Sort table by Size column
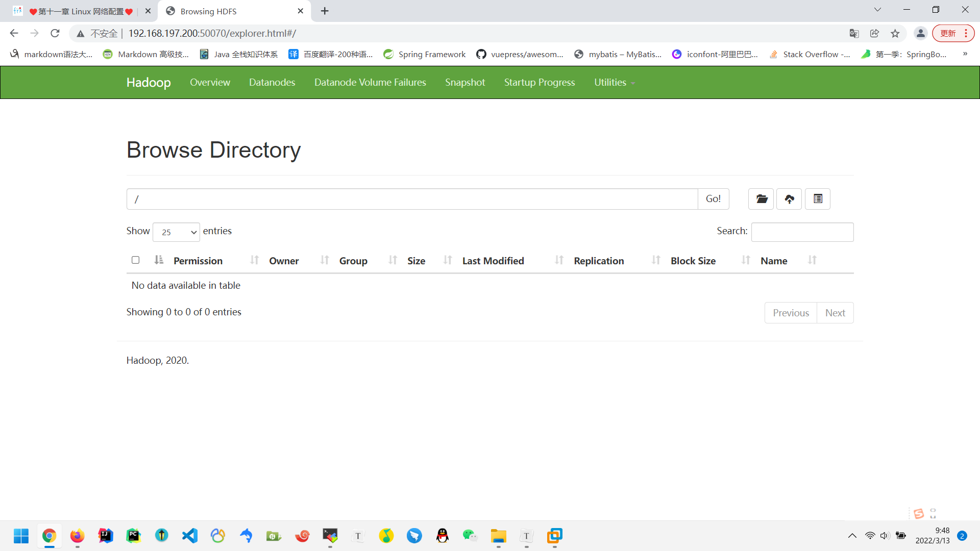The width and height of the screenshot is (980, 551). [x=416, y=261]
